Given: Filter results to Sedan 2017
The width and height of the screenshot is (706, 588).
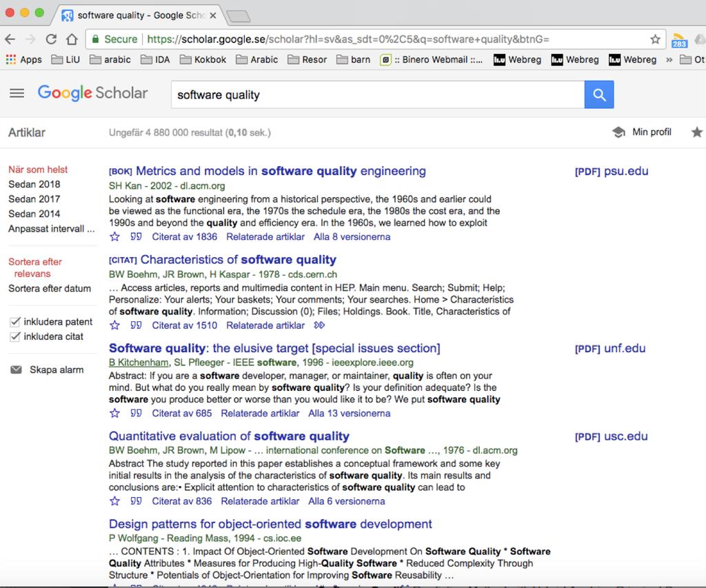Looking at the screenshot, I should (34, 199).
